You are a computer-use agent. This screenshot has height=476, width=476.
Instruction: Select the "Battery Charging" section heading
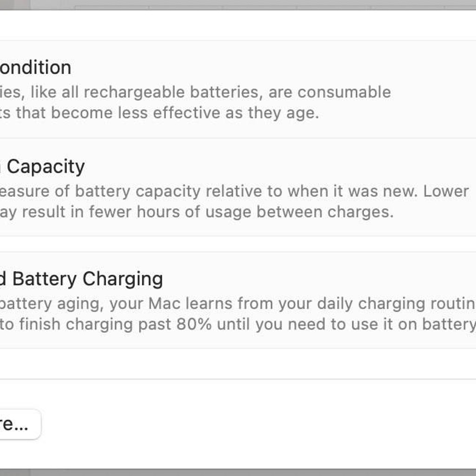pos(88,279)
